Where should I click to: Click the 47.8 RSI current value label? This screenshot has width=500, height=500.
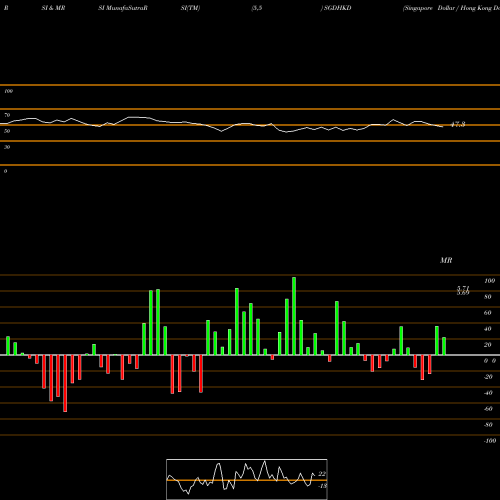click(x=458, y=124)
